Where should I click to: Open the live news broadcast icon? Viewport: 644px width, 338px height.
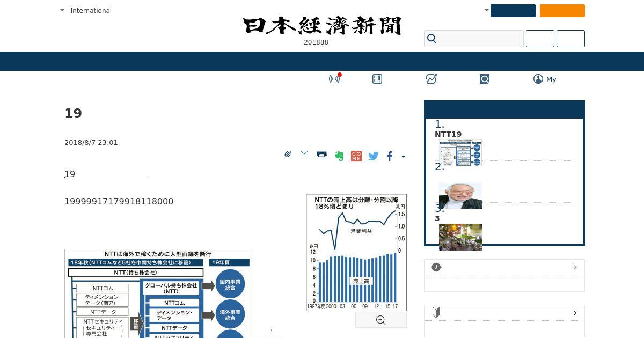coord(335,79)
